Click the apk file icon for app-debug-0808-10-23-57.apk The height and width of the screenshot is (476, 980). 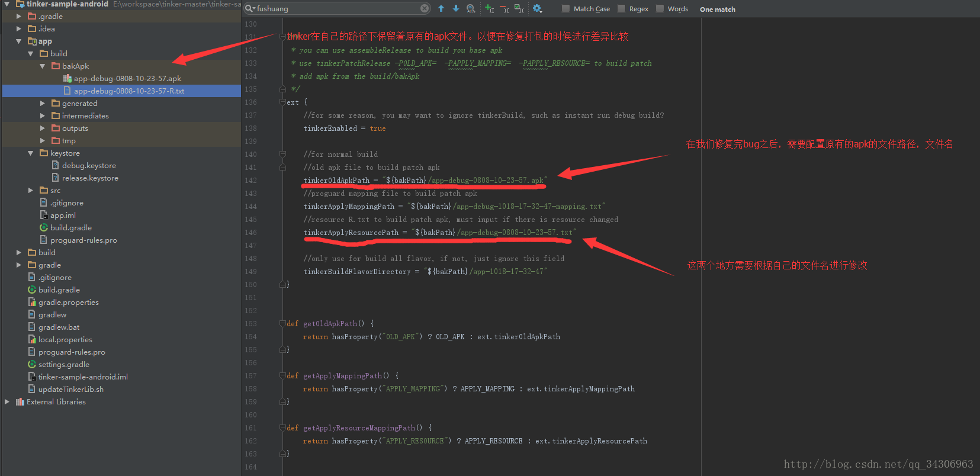point(68,78)
